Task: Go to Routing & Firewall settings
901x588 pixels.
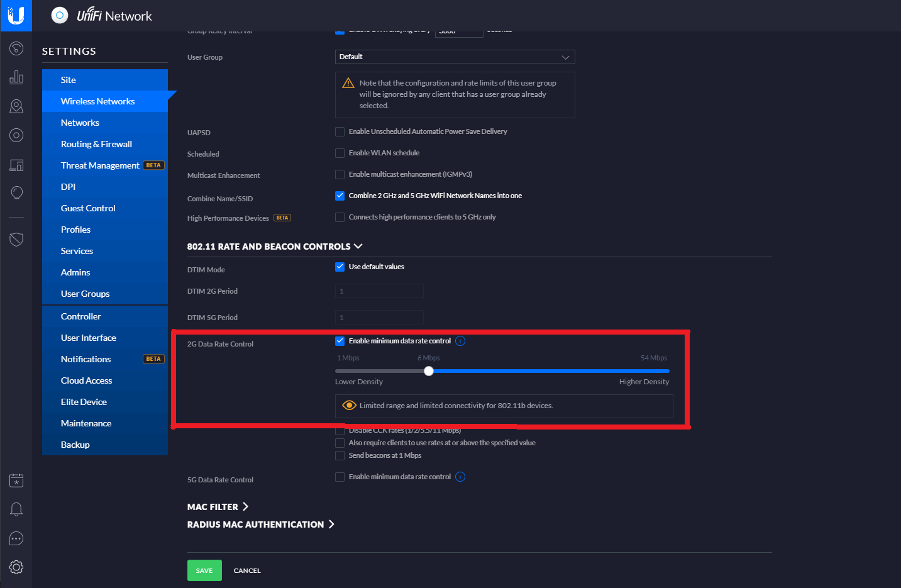Action: [x=96, y=144]
